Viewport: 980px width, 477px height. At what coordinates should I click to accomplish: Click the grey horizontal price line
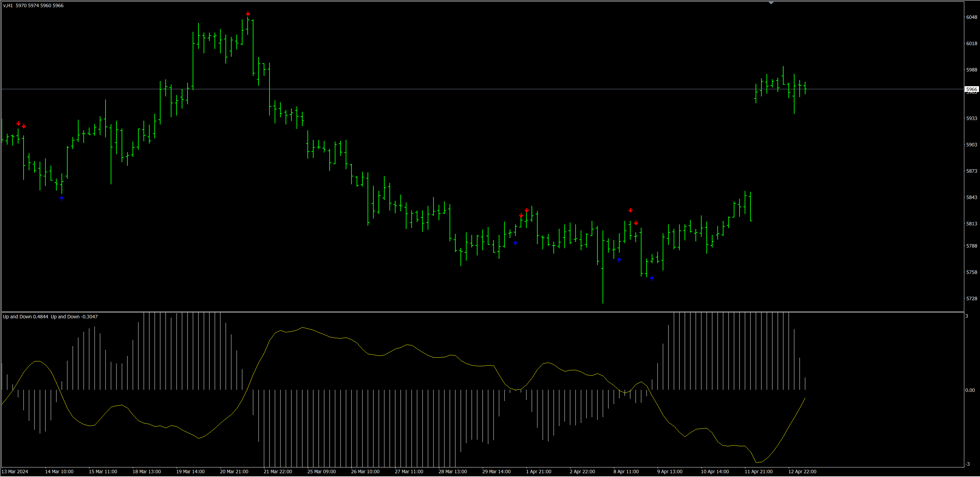[x=456, y=89]
